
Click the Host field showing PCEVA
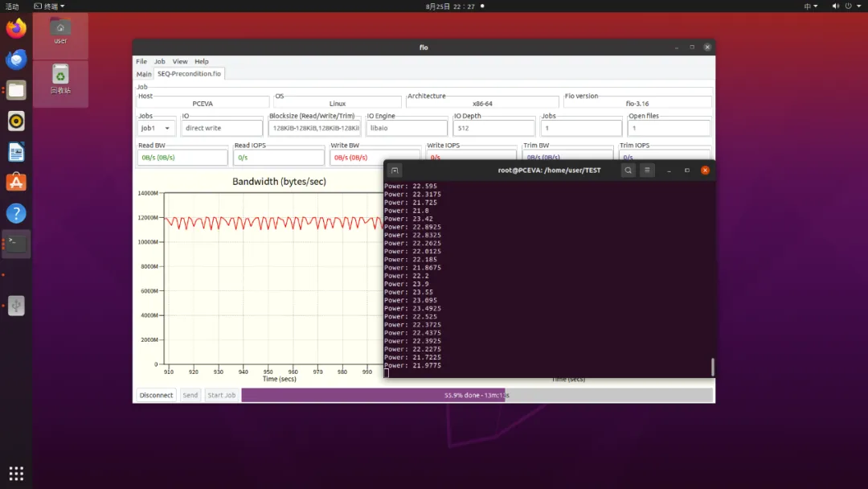pyautogui.click(x=203, y=104)
